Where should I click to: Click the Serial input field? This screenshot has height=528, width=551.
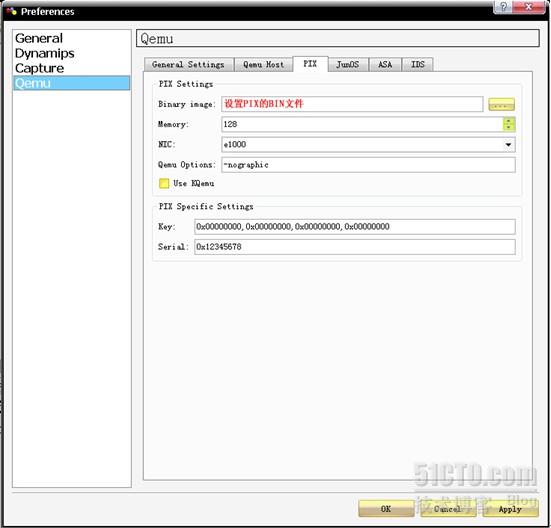pos(355,247)
